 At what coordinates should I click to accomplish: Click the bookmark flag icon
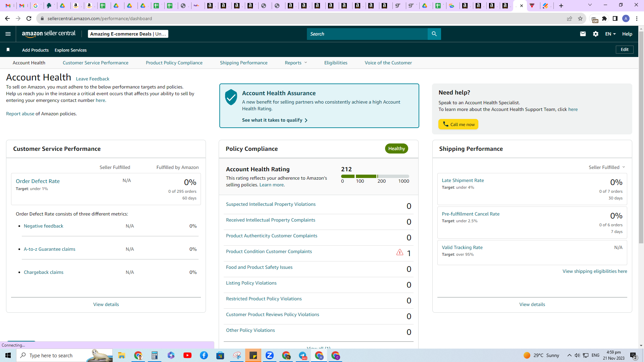tap(8, 50)
